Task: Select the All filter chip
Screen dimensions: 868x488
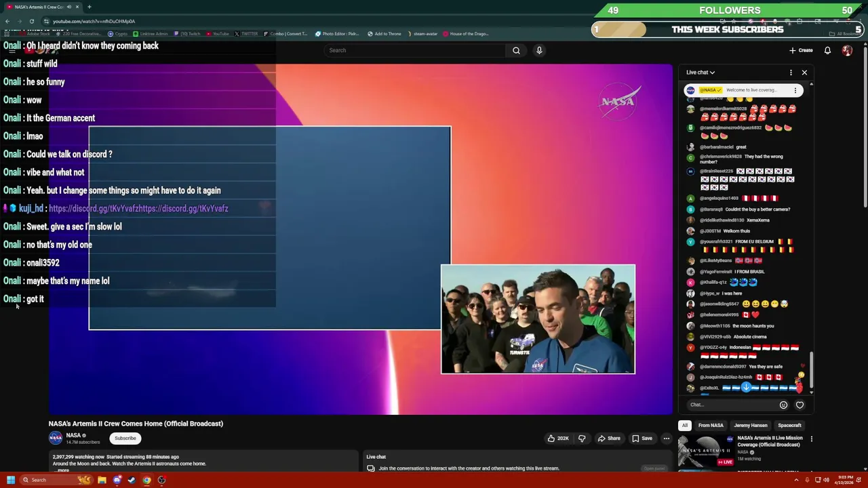Action: pos(685,426)
